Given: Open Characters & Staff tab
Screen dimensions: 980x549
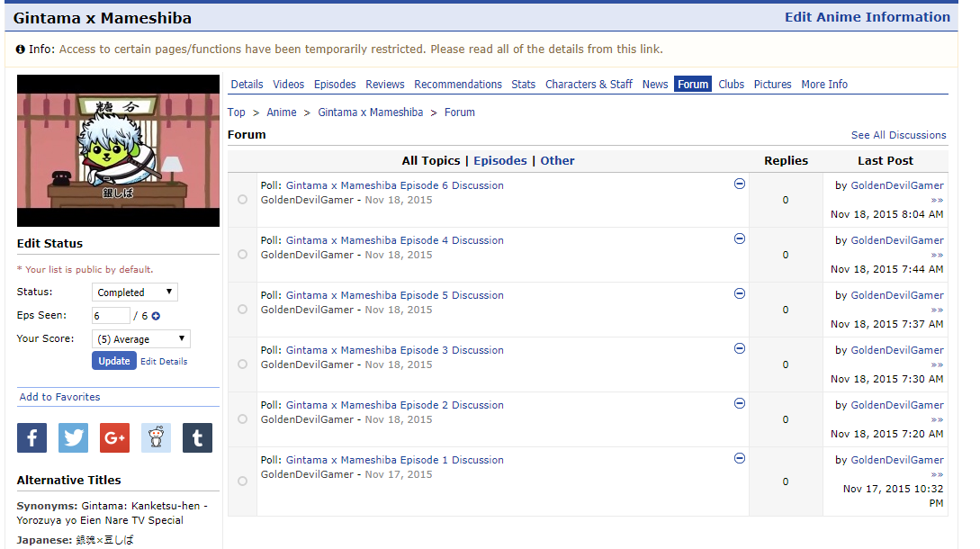Looking at the screenshot, I should (x=589, y=85).
